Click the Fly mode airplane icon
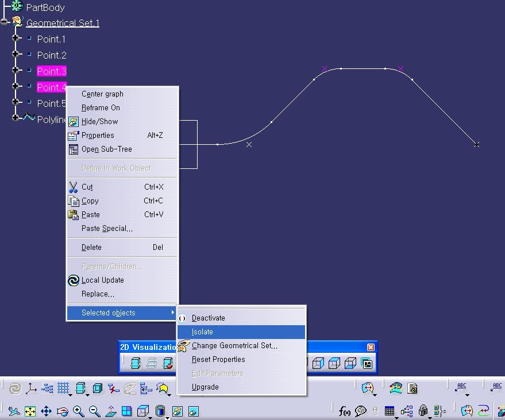 14,411
